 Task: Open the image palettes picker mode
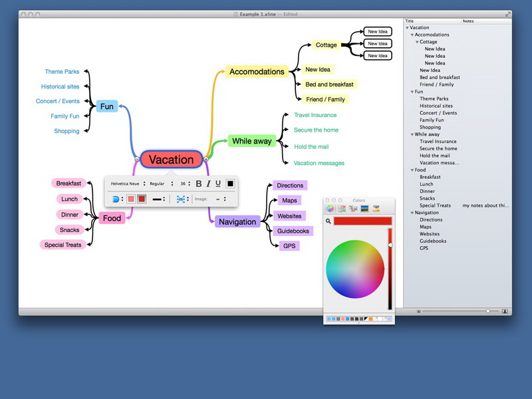tap(364, 209)
